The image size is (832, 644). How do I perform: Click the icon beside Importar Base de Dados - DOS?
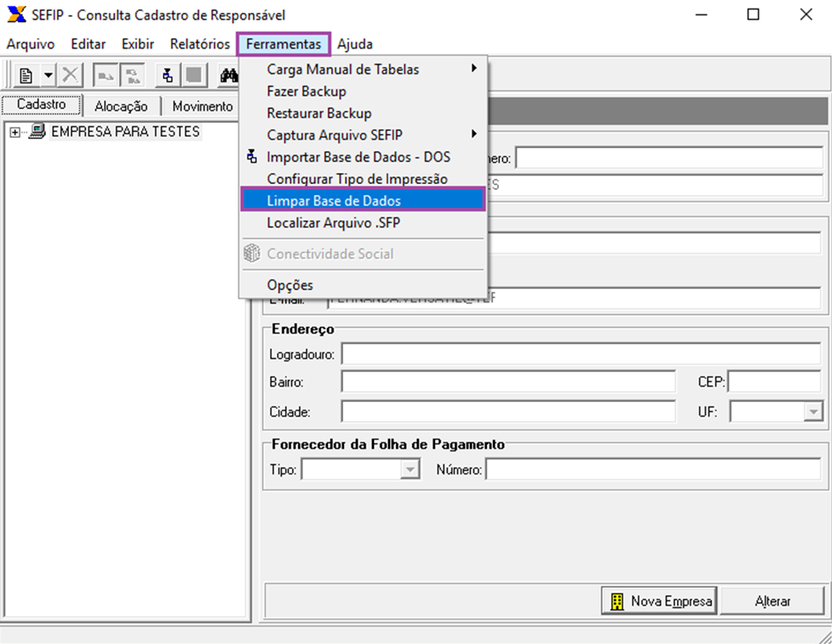[252, 156]
